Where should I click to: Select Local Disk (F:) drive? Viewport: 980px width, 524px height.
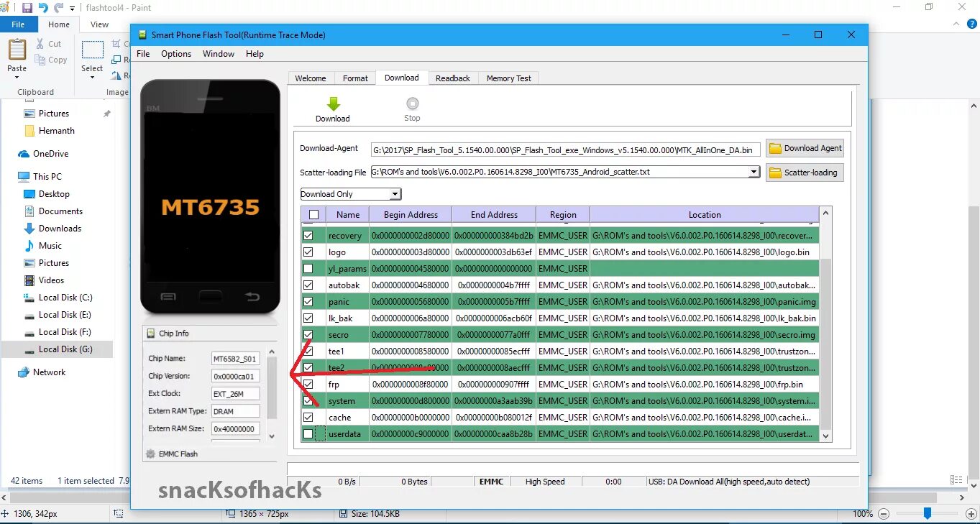point(58,332)
